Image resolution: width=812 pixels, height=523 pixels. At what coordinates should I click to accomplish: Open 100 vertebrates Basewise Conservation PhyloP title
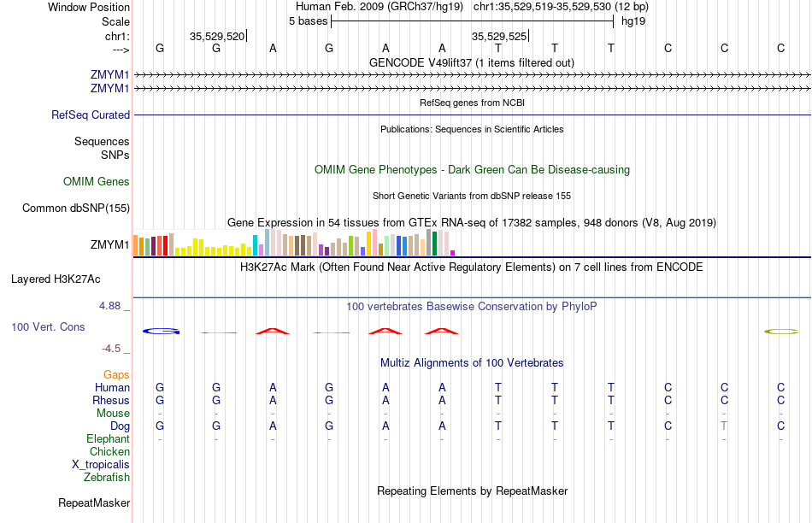coord(472,306)
